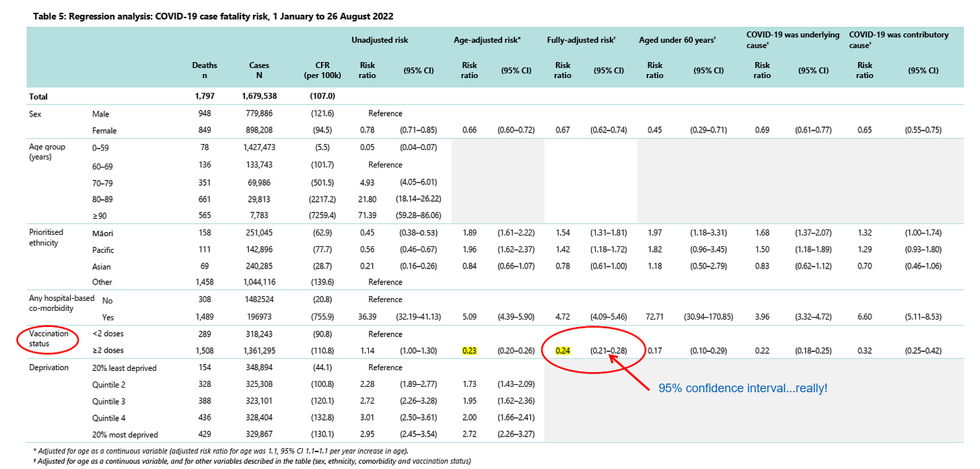This screenshot has height=469, width=980.
Task: Click the risk ratio 21.80
Action: 367,199
